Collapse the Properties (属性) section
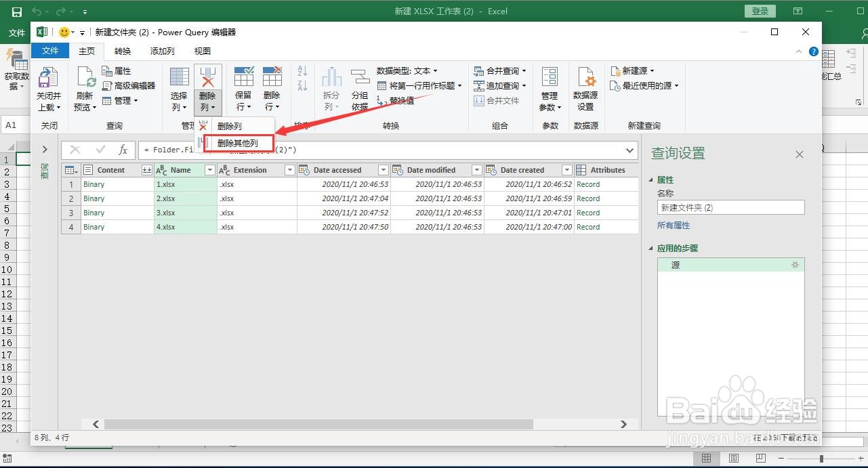Image resolution: width=868 pixels, height=468 pixels. pyautogui.click(x=652, y=180)
